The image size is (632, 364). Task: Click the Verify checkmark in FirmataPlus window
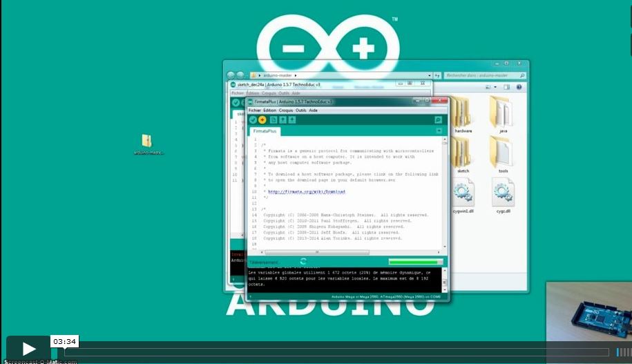(253, 119)
